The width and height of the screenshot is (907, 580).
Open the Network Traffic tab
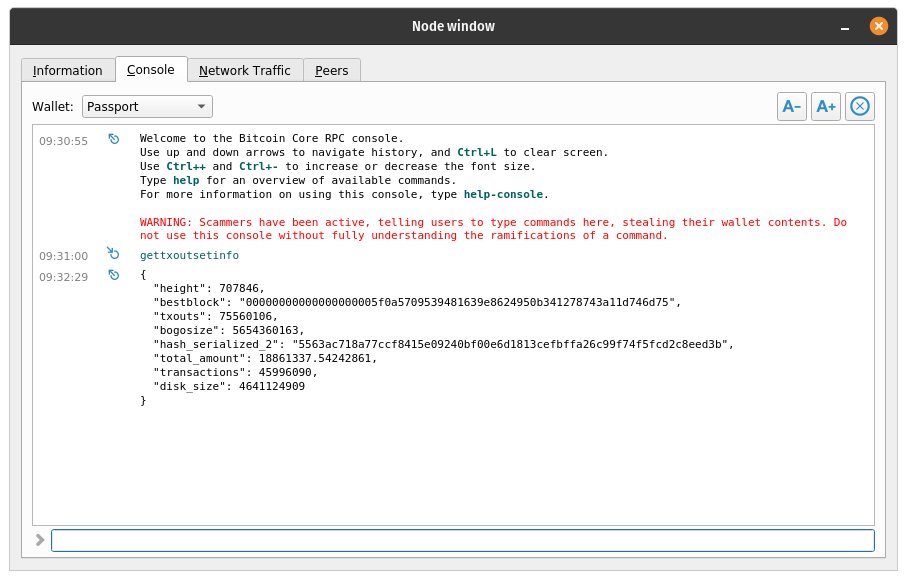tap(245, 71)
